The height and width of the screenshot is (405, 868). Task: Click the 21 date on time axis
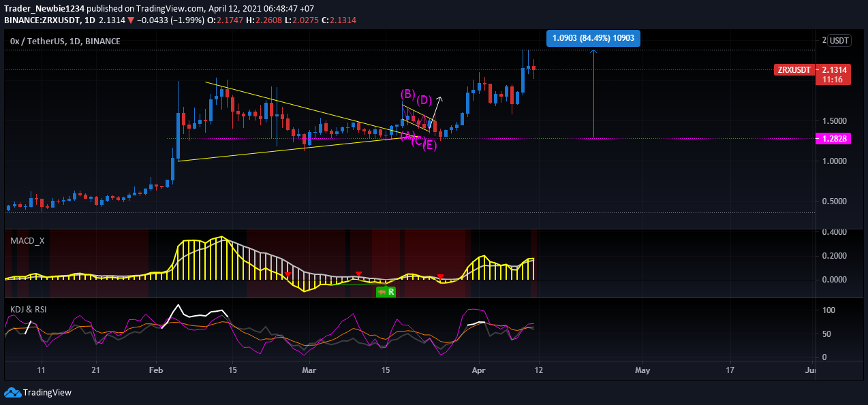(x=95, y=371)
